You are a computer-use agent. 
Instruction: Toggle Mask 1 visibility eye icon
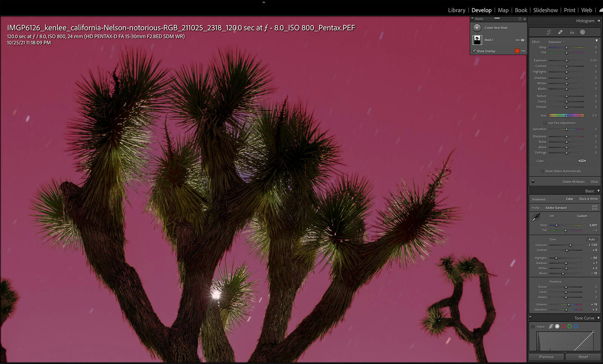tap(522, 40)
